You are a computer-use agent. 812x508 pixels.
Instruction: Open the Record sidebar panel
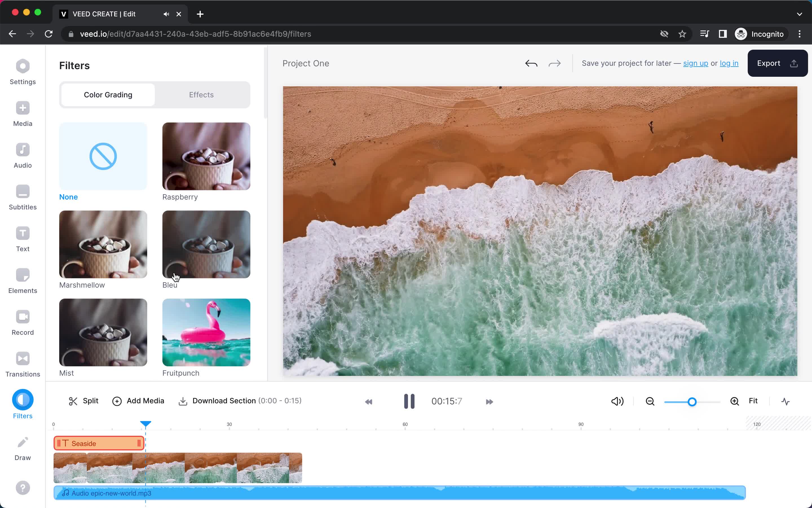(x=23, y=323)
